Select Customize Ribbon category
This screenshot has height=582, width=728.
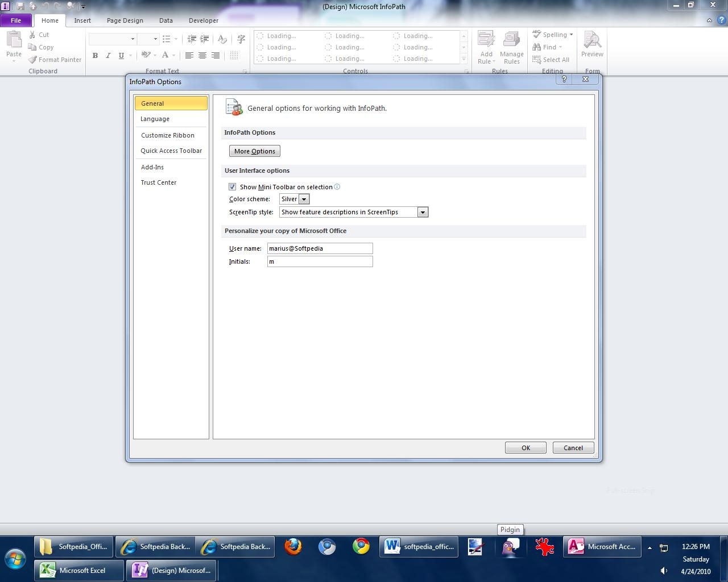click(x=171, y=135)
